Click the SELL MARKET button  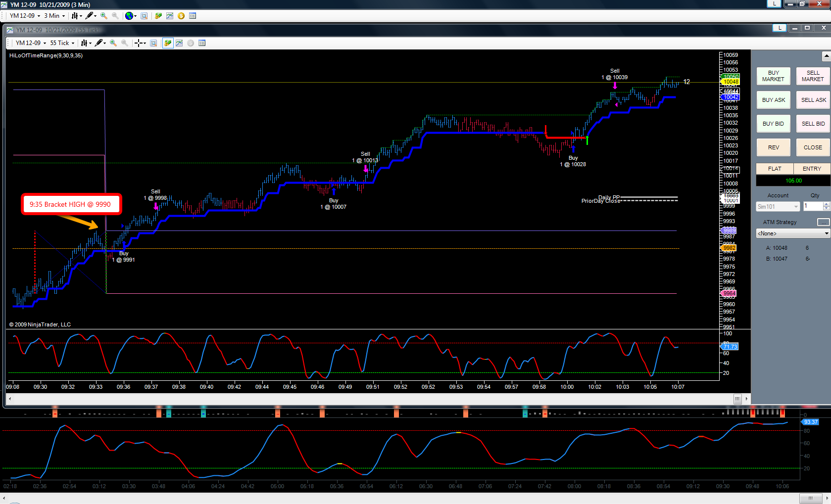point(813,76)
